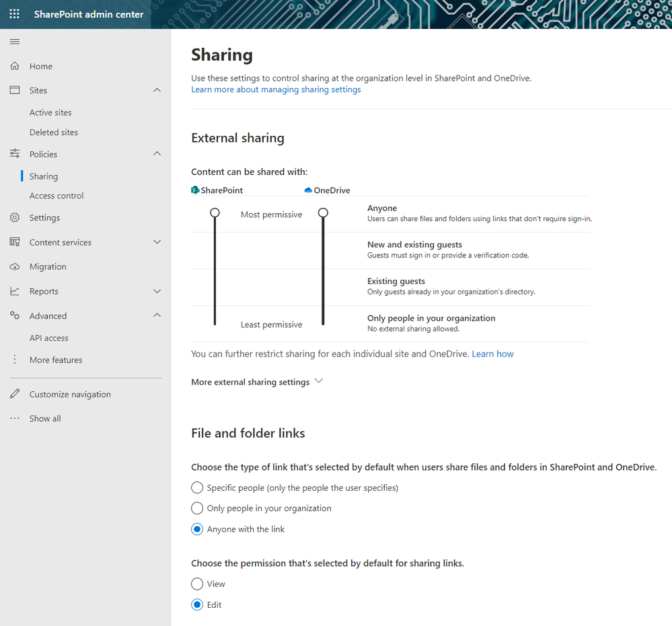
Task: Open API access page
Action: (49, 338)
